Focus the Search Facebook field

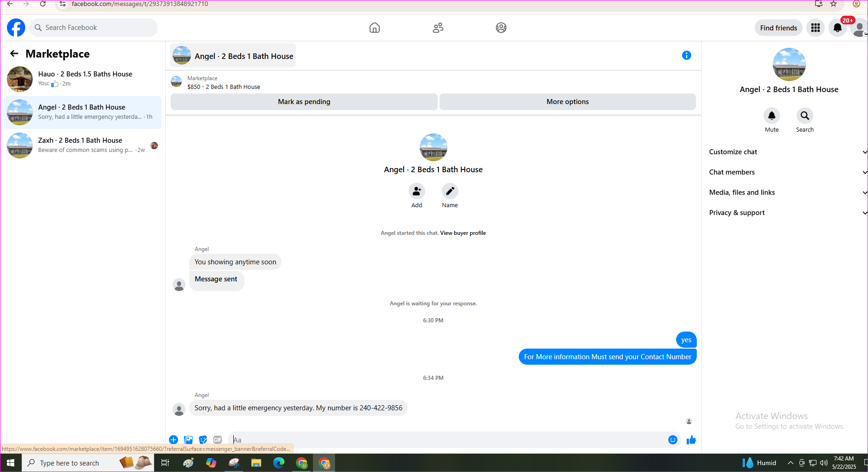pos(94,28)
